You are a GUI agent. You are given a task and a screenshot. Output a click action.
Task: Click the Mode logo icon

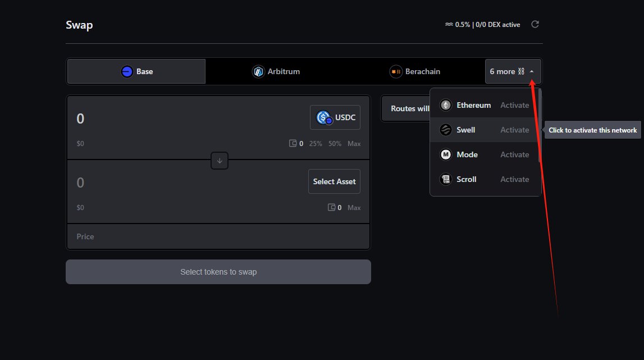pyautogui.click(x=446, y=154)
